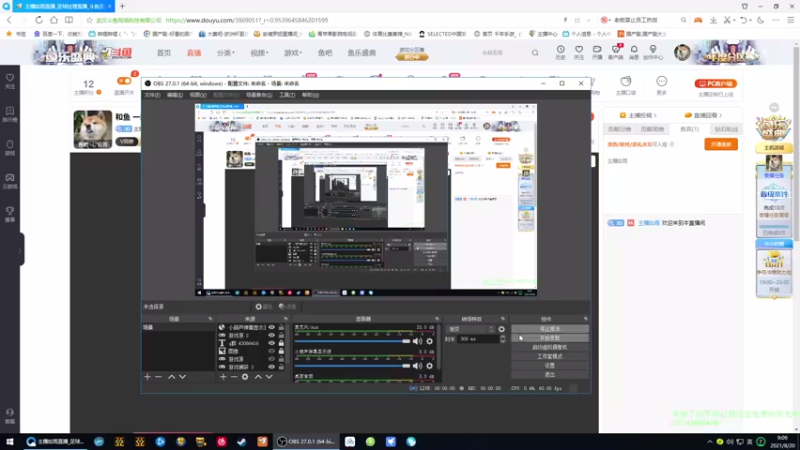The image size is (800, 450).
Task: Pop out the Scene Transitions dock header icon
Action: 503,319
